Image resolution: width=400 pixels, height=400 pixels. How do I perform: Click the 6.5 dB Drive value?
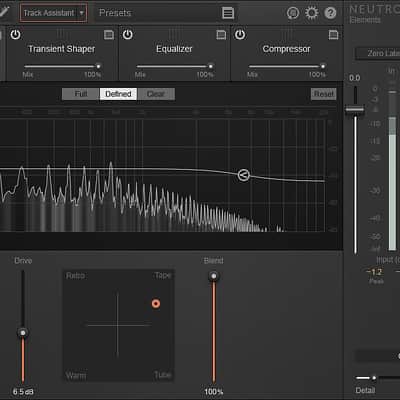click(23, 392)
